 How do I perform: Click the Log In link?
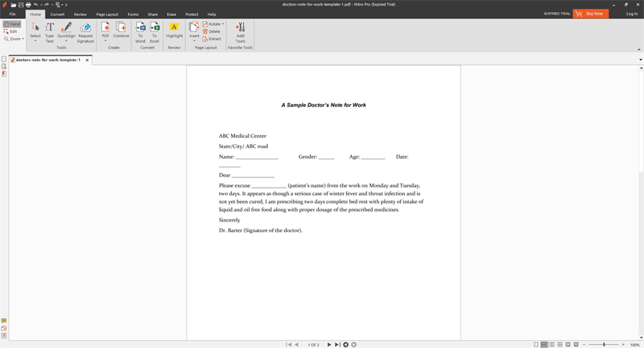point(632,14)
